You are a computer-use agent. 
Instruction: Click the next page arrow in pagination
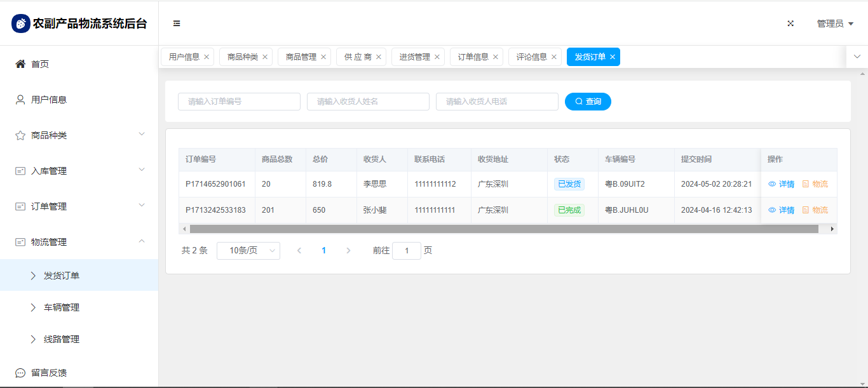[348, 251]
